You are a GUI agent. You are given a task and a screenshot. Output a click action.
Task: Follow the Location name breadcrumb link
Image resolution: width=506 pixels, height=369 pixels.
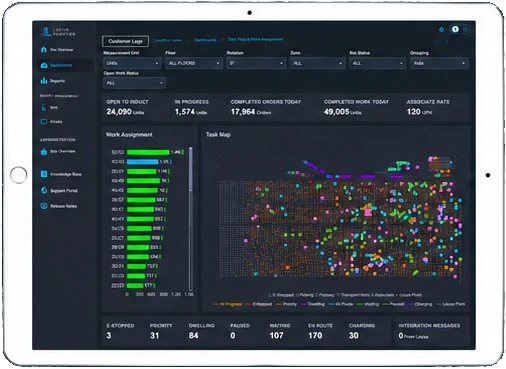168,40
